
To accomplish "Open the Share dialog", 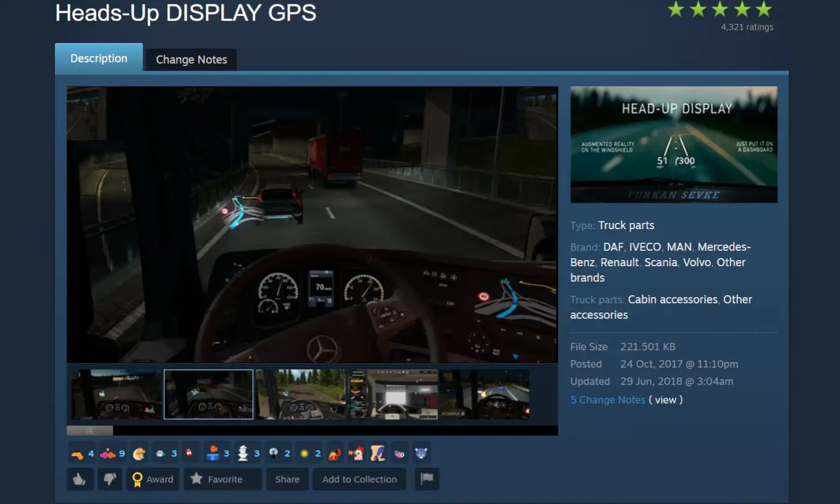I will point(287,479).
